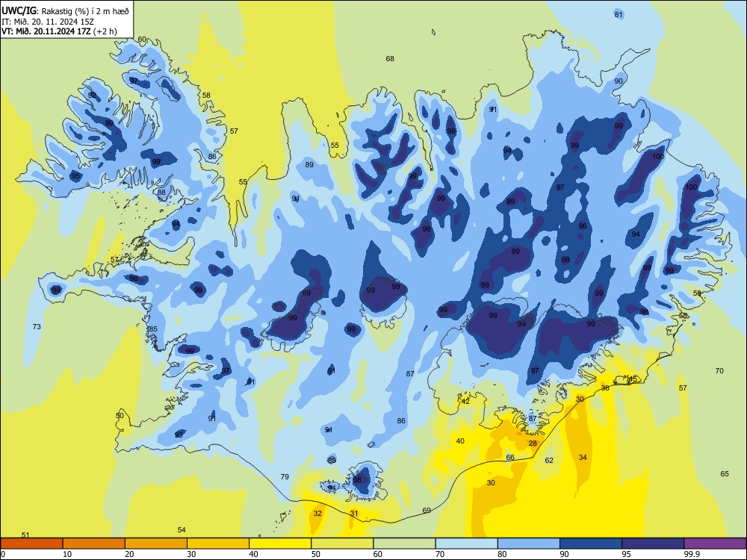Image resolution: width=747 pixels, height=560 pixels.
Task: Click the humidity value 45 on the southeast coast
Action: pyautogui.click(x=633, y=379)
